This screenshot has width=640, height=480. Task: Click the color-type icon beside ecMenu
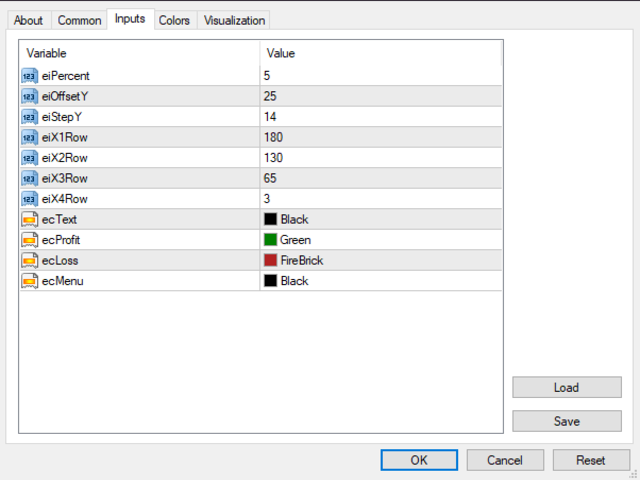pyautogui.click(x=29, y=281)
